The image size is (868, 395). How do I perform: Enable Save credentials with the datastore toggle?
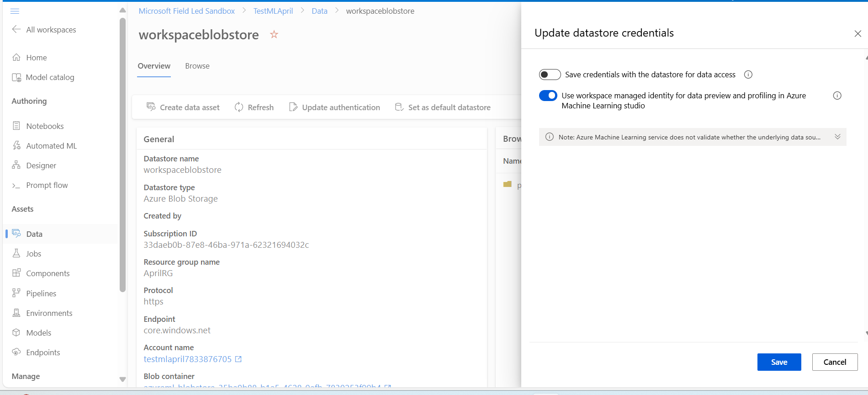click(x=550, y=75)
